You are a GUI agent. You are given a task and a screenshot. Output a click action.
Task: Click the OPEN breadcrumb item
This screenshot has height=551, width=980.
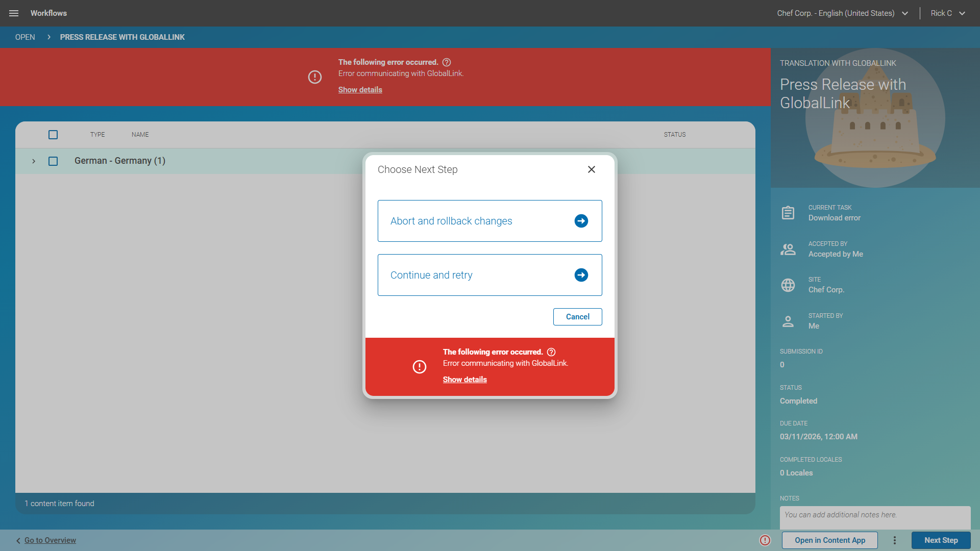[x=25, y=37]
